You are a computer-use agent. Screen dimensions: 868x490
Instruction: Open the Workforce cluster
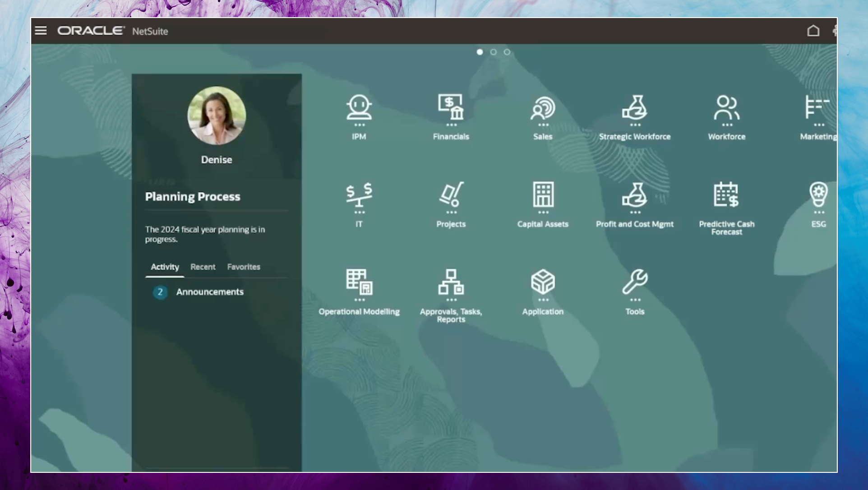(727, 107)
